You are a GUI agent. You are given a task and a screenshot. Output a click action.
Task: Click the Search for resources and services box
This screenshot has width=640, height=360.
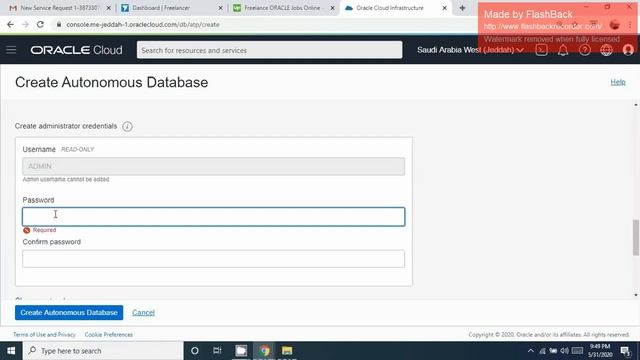(x=269, y=50)
